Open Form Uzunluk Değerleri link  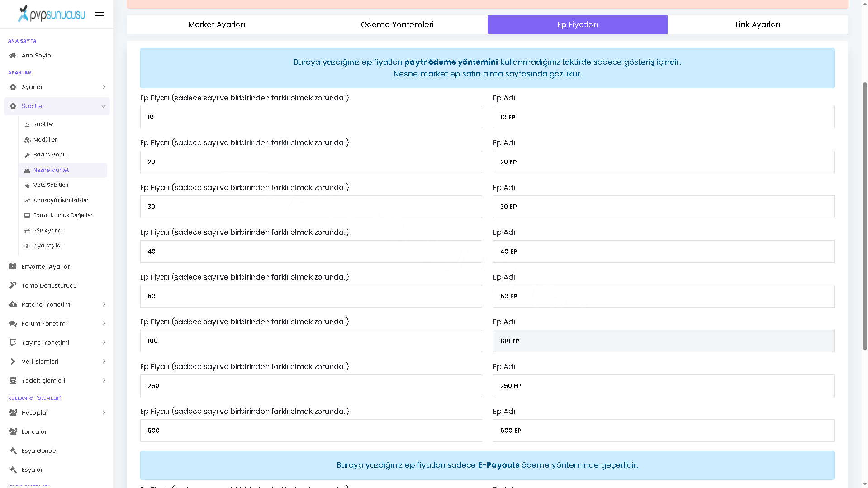pos(63,216)
